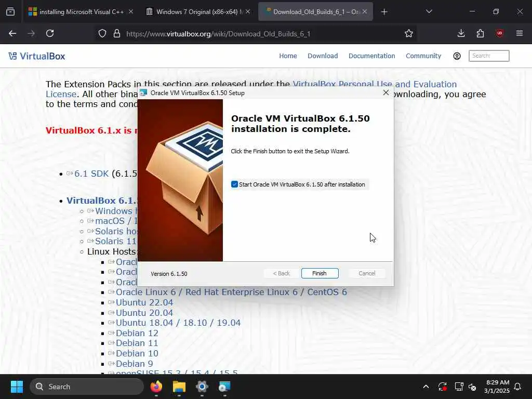Open Firefox View recent browsing icon

(10, 12)
